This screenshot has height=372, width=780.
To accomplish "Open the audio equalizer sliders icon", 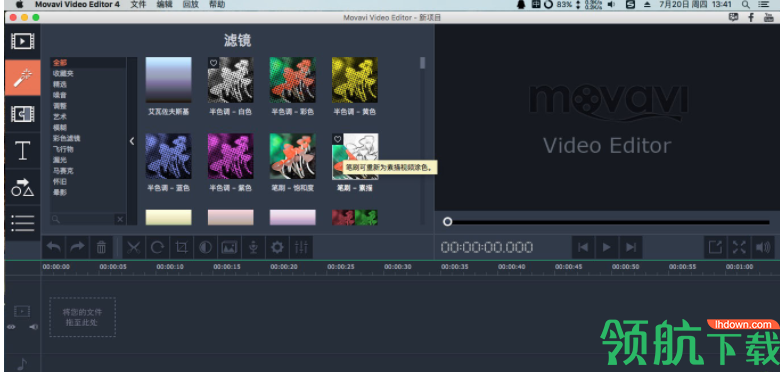I will (301, 247).
